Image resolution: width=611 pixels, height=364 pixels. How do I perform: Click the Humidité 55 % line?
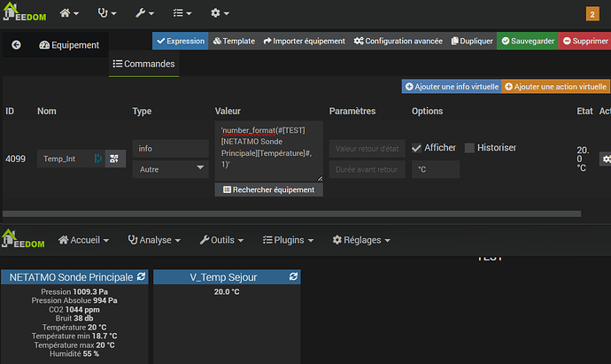point(74,354)
